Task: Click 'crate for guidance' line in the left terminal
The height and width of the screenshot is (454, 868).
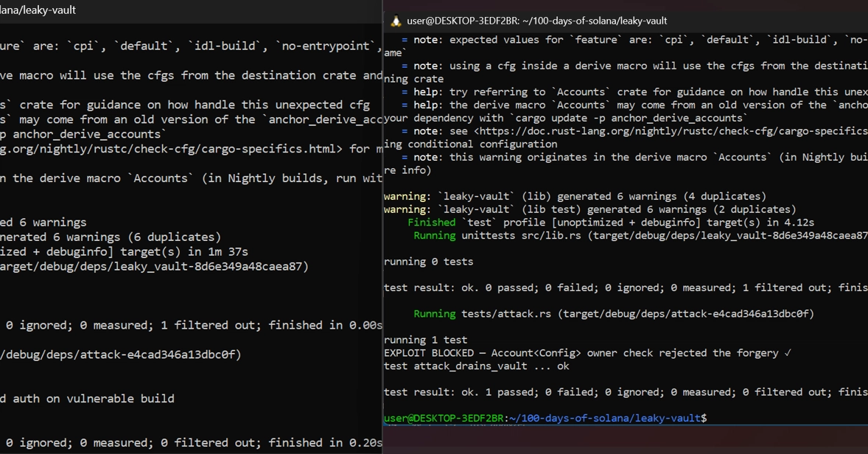Action: click(x=185, y=105)
